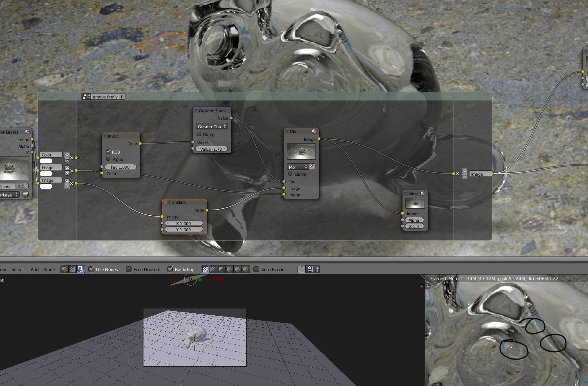The width and height of the screenshot is (588, 386).
Task: Click the Color and Alpha backdrop channel icon
Action: [205, 269]
